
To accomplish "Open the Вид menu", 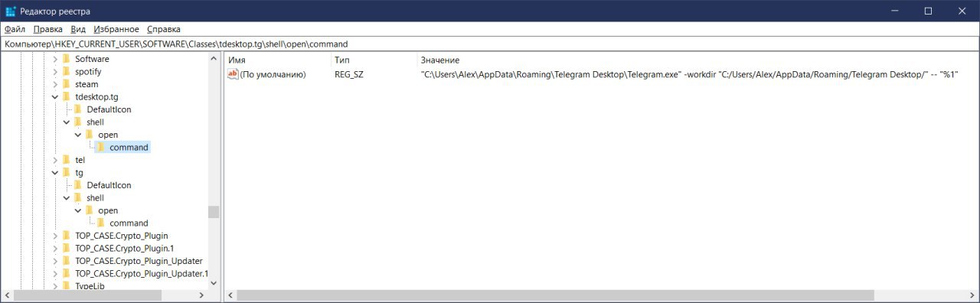I will click(x=78, y=29).
